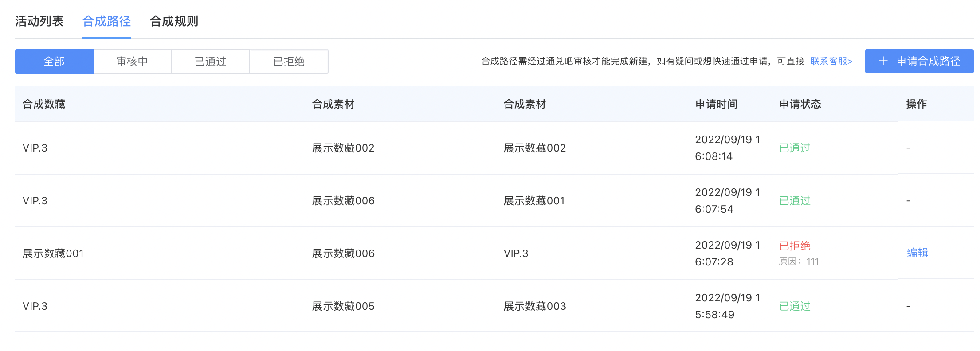Viewport: 980px width, 351px height.
Task: Click the 展示数藏003 material cell
Action: pyautogui.click(x=535, y=306)
